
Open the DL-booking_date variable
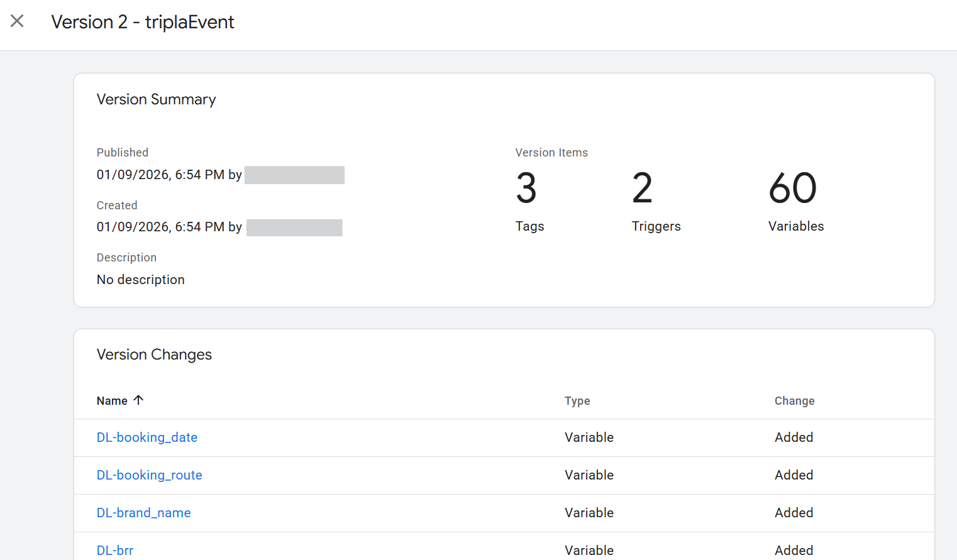point(147,437)
